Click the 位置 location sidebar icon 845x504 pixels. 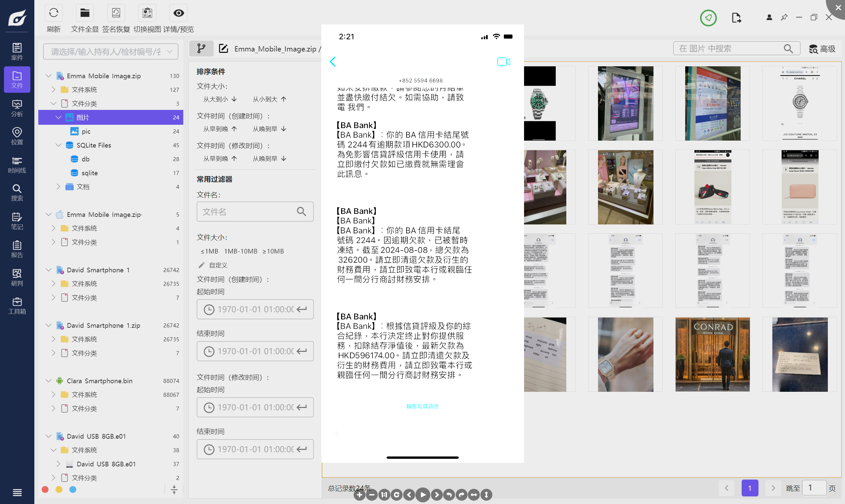pyautogui.click(x=17, y=136)
